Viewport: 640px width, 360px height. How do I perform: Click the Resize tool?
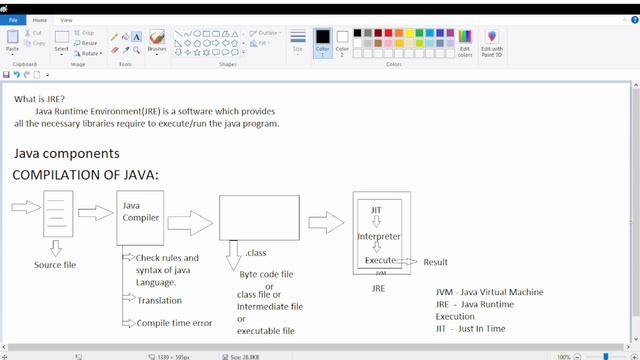pos(86,43)
